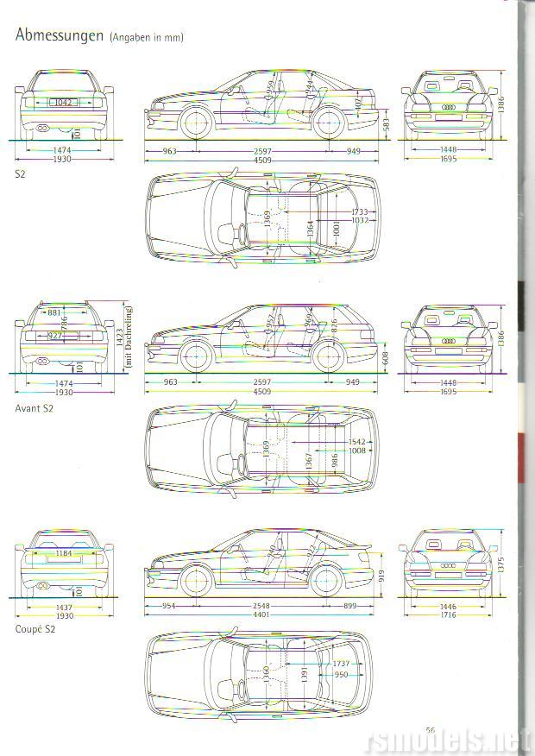Click the width value "1716"
The height and width of the screenshot is (756, 535).
tap(448, 614)
